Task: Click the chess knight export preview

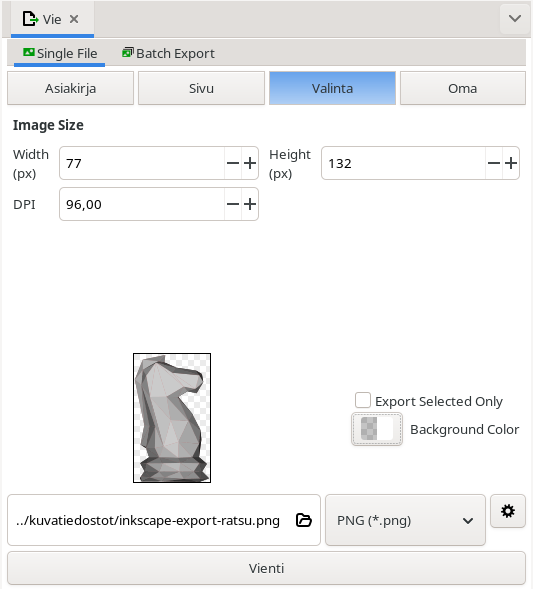Action: click(x=172, y=418)
